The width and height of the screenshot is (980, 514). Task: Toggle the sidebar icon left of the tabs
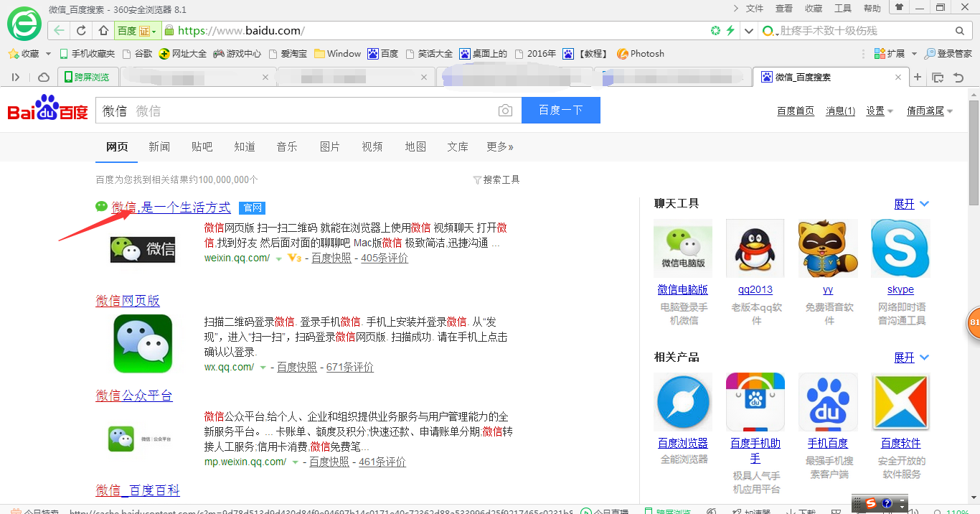click(x=16, y=77)
